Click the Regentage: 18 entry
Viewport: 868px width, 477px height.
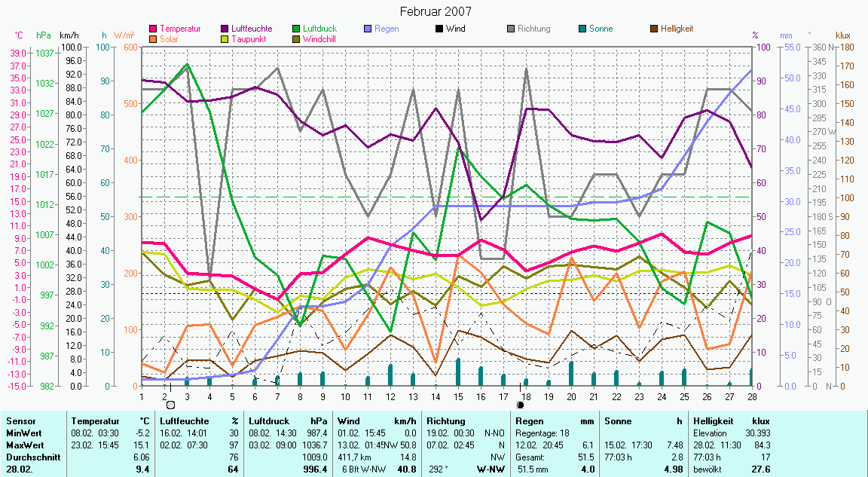click(542, 433)
